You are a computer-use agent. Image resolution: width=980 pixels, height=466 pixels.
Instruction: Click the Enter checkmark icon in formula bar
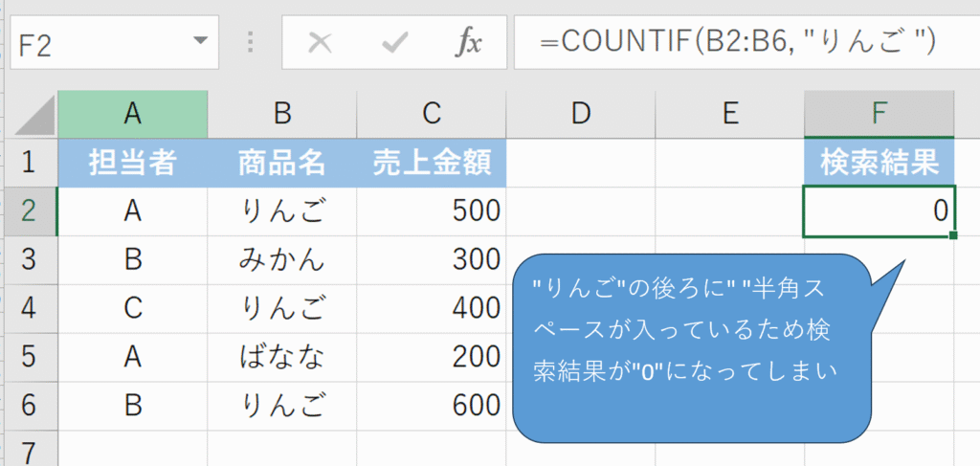(394, 42)
